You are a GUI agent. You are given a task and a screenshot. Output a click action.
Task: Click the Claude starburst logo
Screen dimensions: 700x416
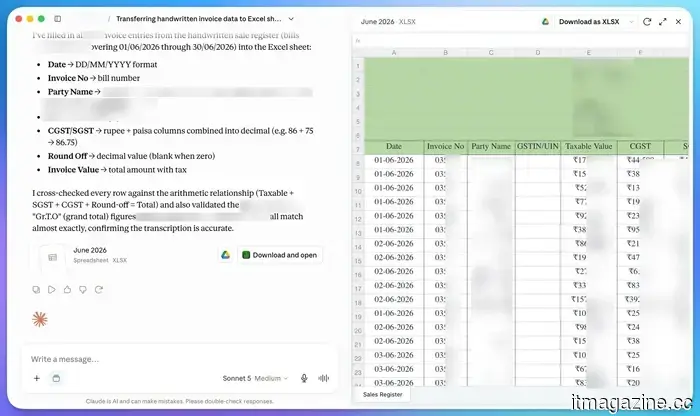tap(40, 320)
